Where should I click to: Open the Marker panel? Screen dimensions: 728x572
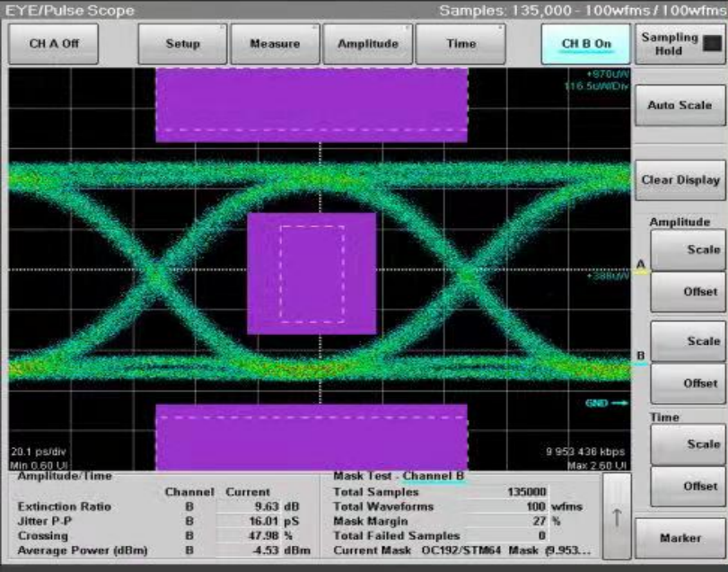(680, 537)
